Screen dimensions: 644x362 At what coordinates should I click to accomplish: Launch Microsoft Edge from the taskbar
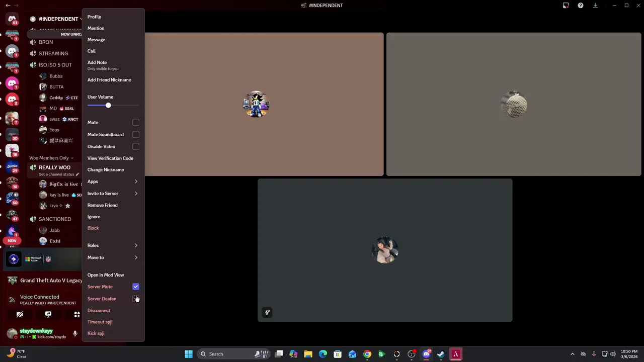(323, 354)
